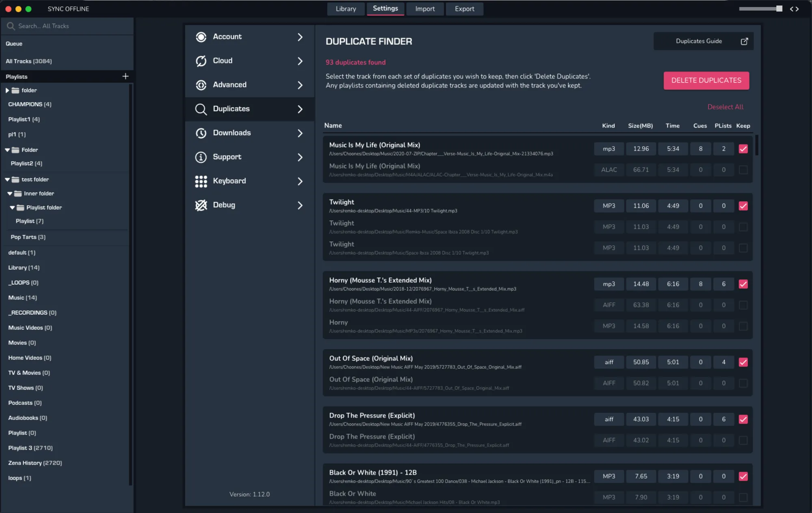Click the Debug bug icon
The image size is (812, 513).
(x=201, y=205)
